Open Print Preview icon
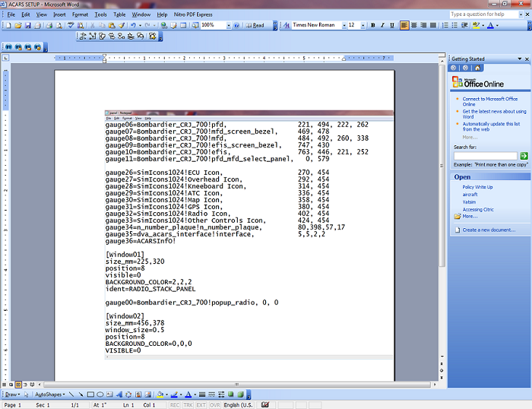This screenshot has width=532, height=409. tap(59, 25)
